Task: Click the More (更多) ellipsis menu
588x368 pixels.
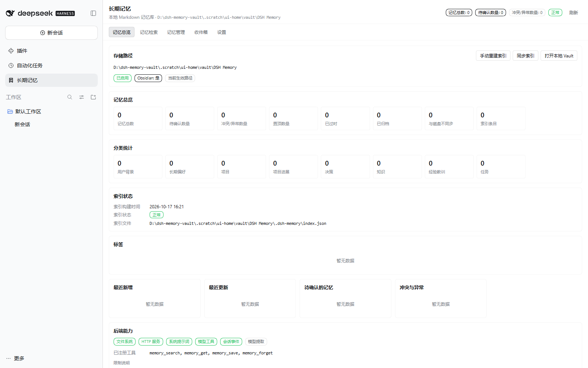Action: (15, 358)
